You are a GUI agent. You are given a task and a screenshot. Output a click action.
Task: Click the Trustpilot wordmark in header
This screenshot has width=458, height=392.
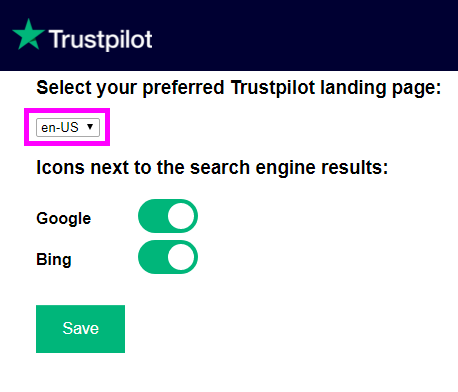(x=101, y=40)
